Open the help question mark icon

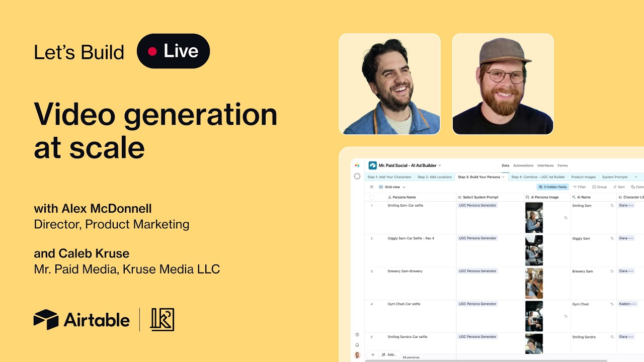(357, 335)
